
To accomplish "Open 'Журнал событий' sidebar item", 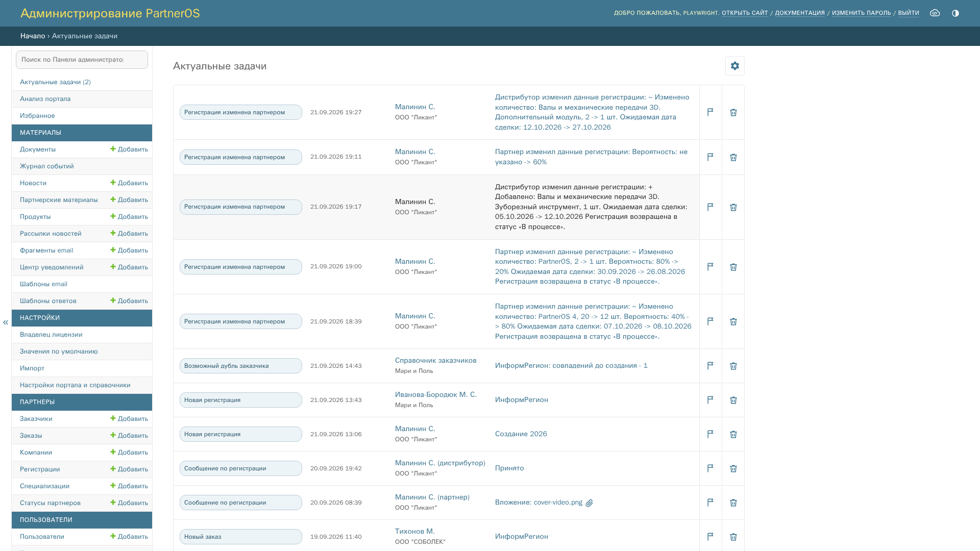I will tap(46, 166).
